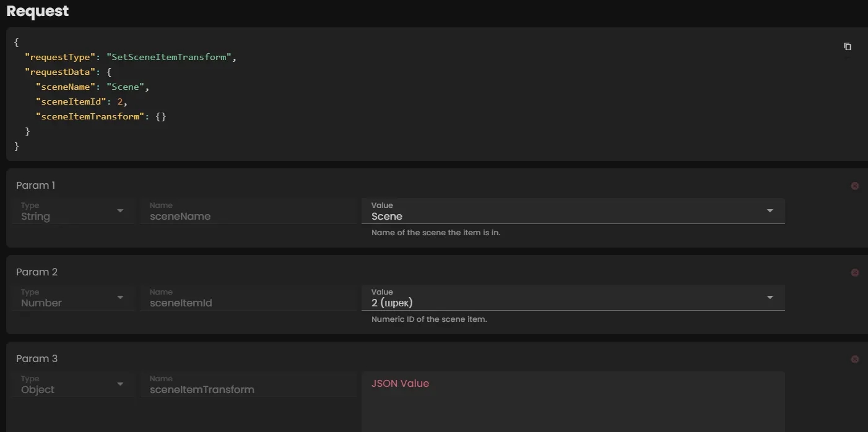Select the Param 3 label
The image size is (868, 432).
point(37,358)
